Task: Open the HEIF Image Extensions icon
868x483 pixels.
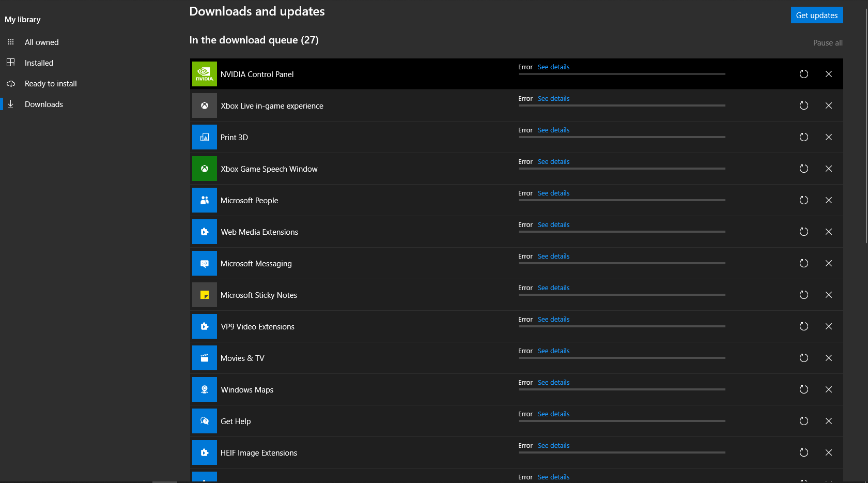Action: pos(205,452)
